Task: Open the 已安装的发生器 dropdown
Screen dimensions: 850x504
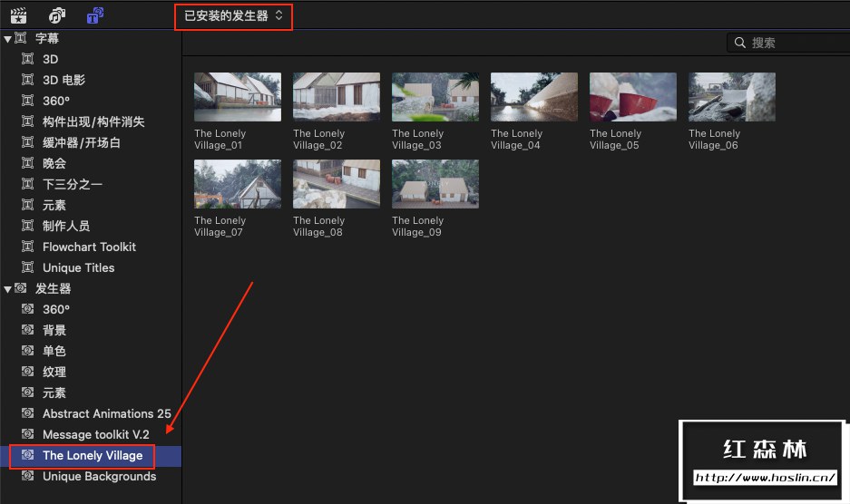Action: click(x=233, y=16)
